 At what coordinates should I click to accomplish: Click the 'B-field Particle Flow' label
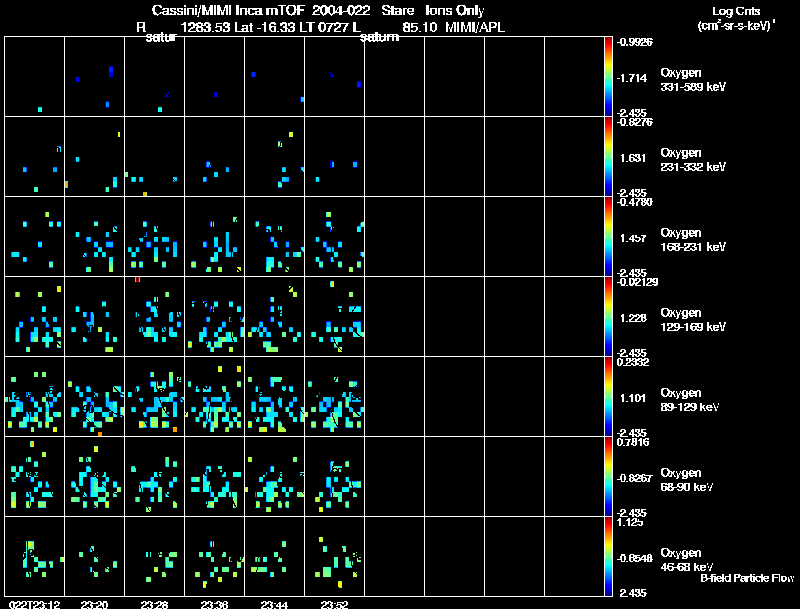tap(747, 578)
